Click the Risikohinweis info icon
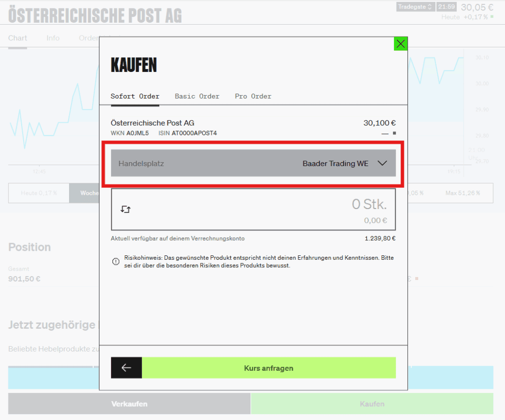This screenshot has height=420, width=505. point(116,262)
